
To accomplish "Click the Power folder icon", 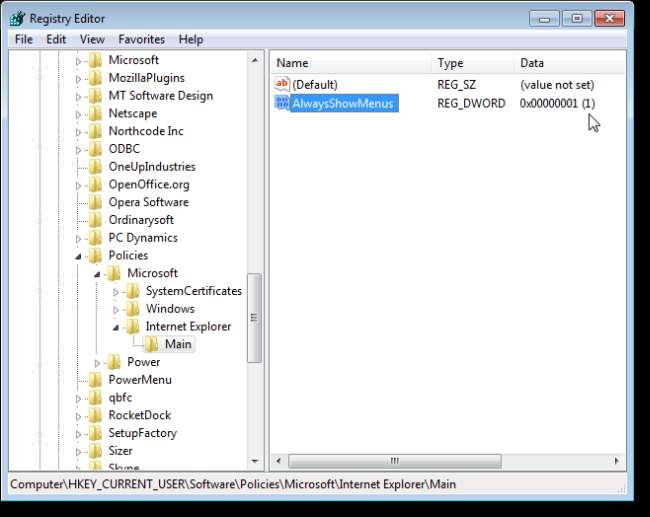I will click(114, 362).
